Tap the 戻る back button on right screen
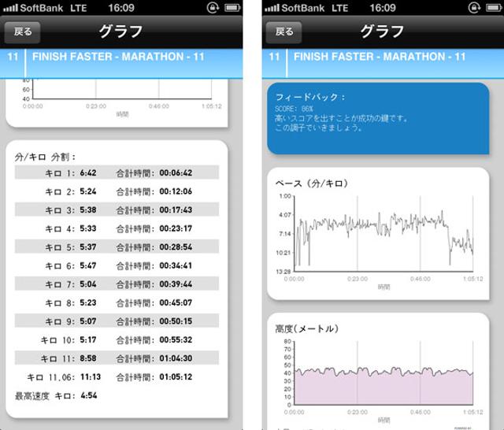 [x=283, y=32]
